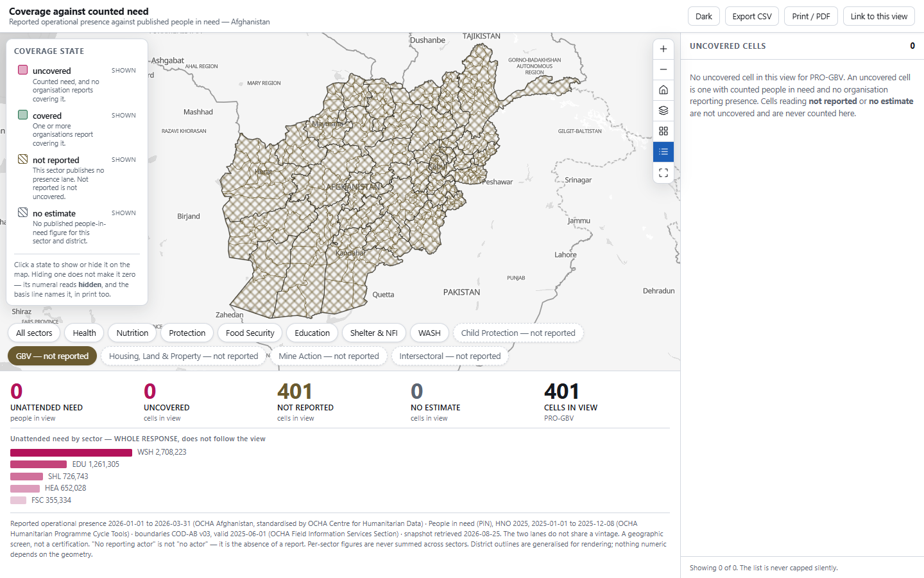The image size is (924, 578).
Task: Select the All sectors filter
Action: tap(34, 333)
